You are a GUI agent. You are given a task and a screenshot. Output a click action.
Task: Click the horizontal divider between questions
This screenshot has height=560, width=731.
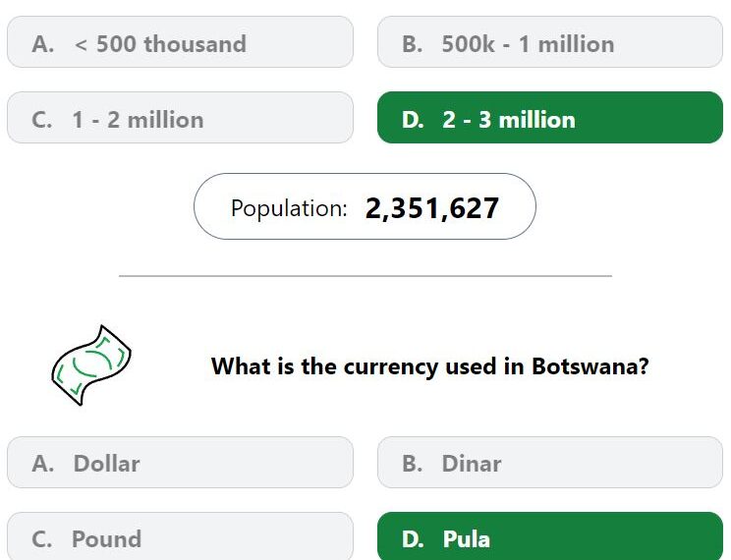(365, 276)
